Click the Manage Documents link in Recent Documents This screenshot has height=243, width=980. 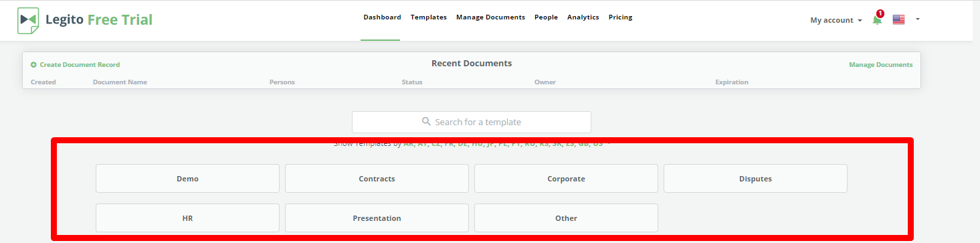[x=880, y=65]
